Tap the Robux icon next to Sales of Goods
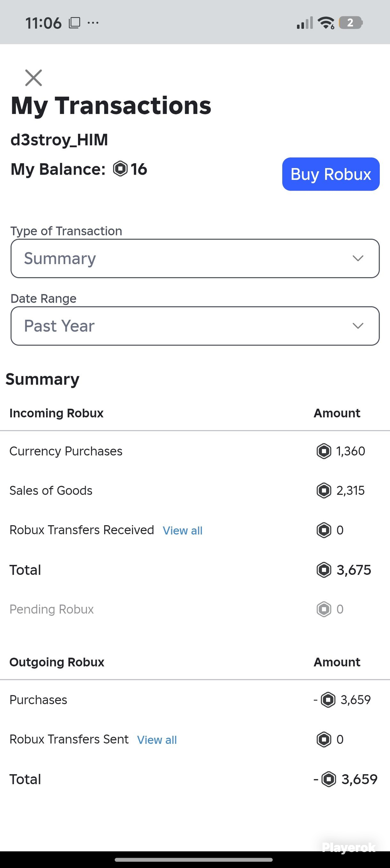Screen dimensions: 390x868 [x=324, y=490]
